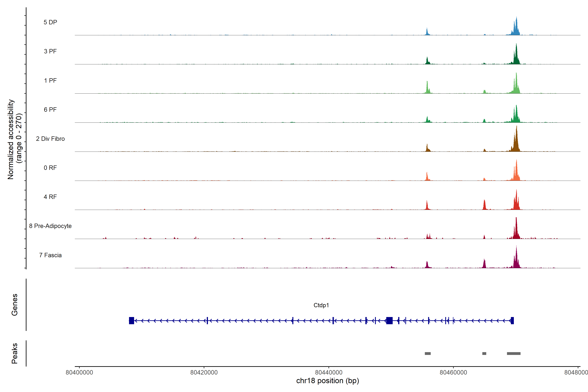
Task: Click the chr18 position (bp) axis title
Action: (x=327, y=381)
